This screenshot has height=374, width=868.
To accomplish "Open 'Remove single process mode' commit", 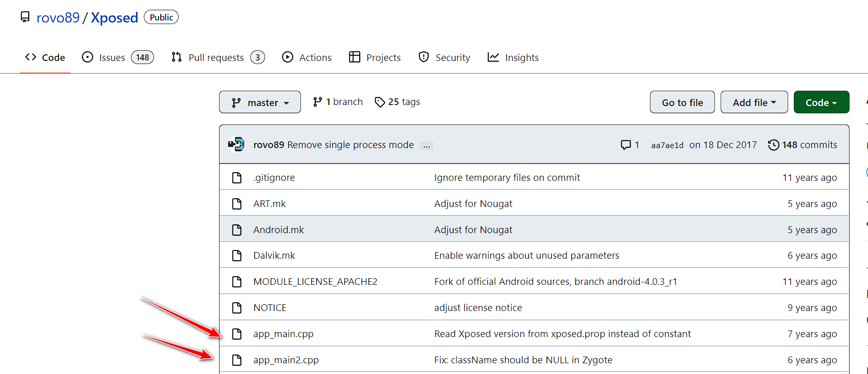I will click(x=351, y=145).
